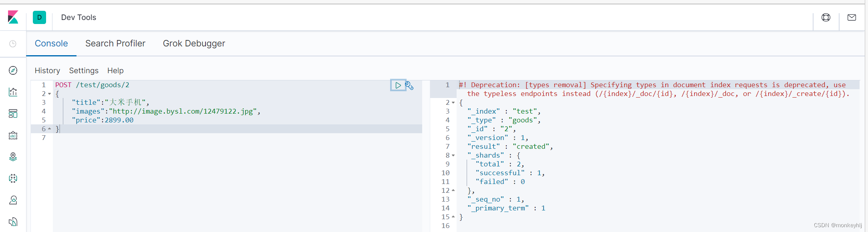This screenshot has height=232, width=868.
Task: Run the request with the play button
Action: pyautogui.click(x=398, y=85)
